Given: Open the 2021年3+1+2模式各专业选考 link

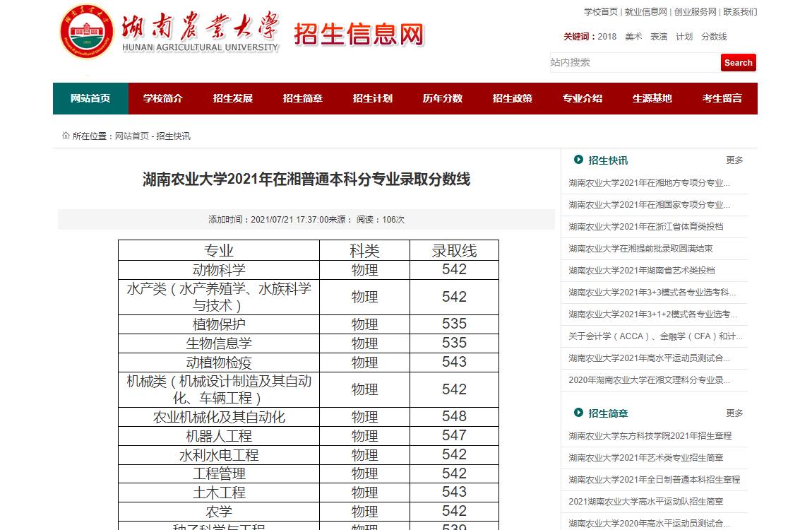Looking at the screenshot, I should [x=652, y=314].
